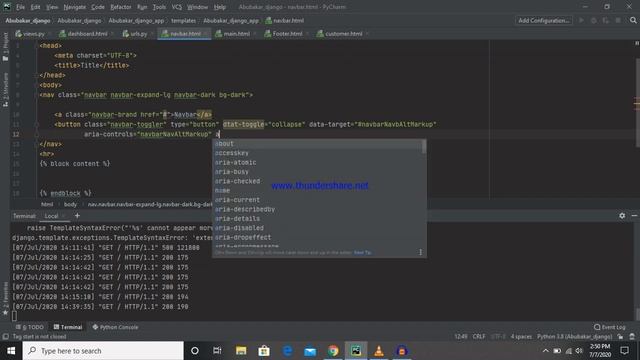This screenshot has width=640, height=360.
Task: Select 'aria-busy' completion suggestion
Action: (x=317, y=172)
